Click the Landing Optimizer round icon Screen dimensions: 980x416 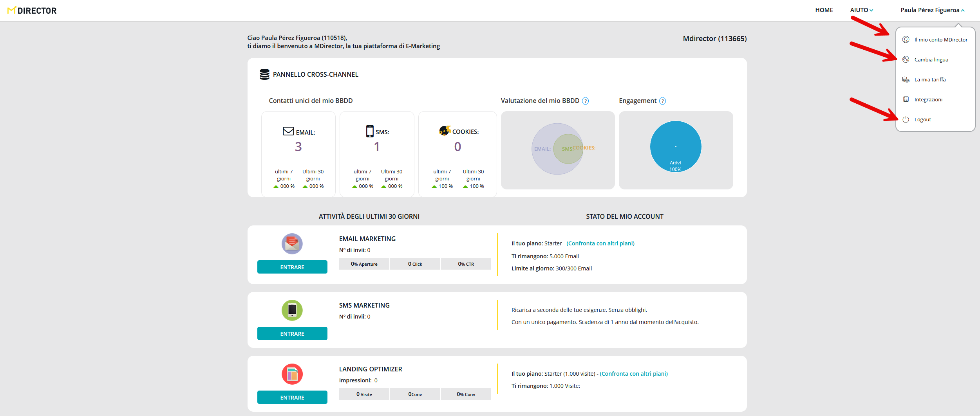(292, 374)
